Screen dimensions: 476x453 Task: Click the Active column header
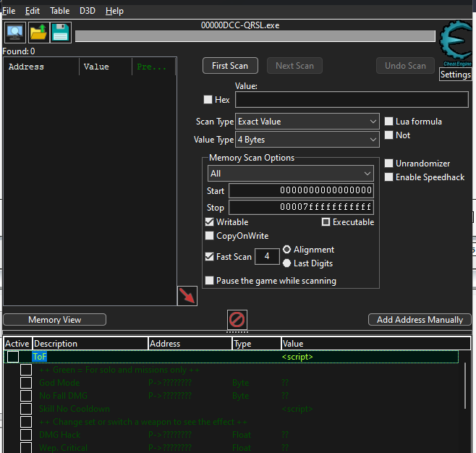point(17,344)
